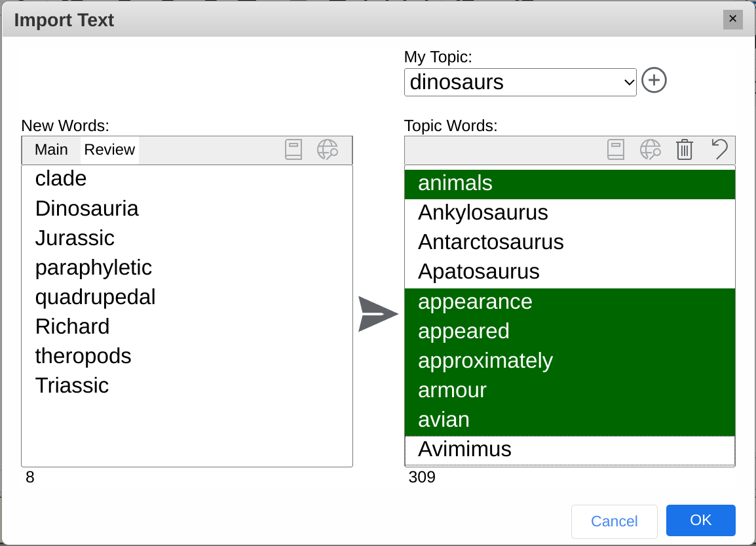
Task: Select Apatosaurus in Topic Words list
Action: tap(570, 273)
